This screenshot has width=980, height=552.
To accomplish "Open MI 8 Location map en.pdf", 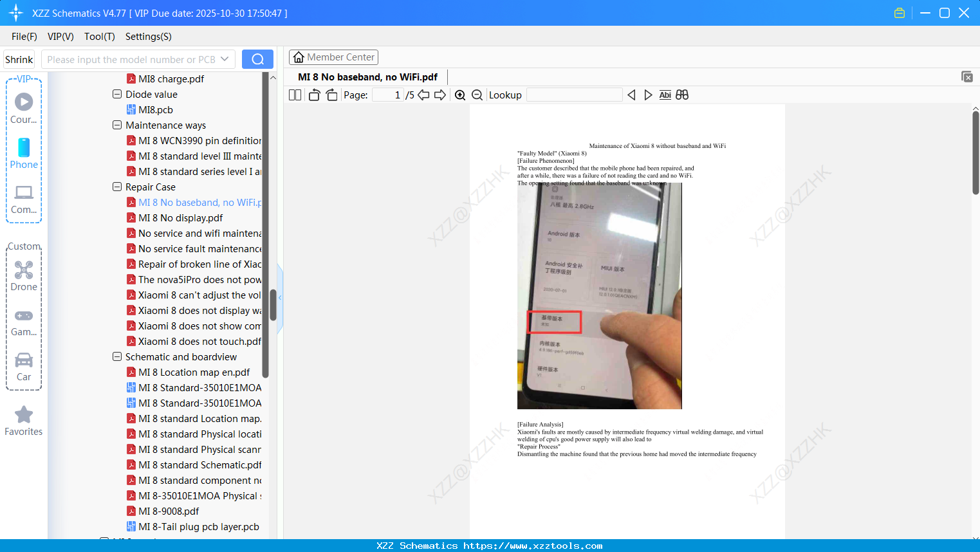I will point(194,373).
